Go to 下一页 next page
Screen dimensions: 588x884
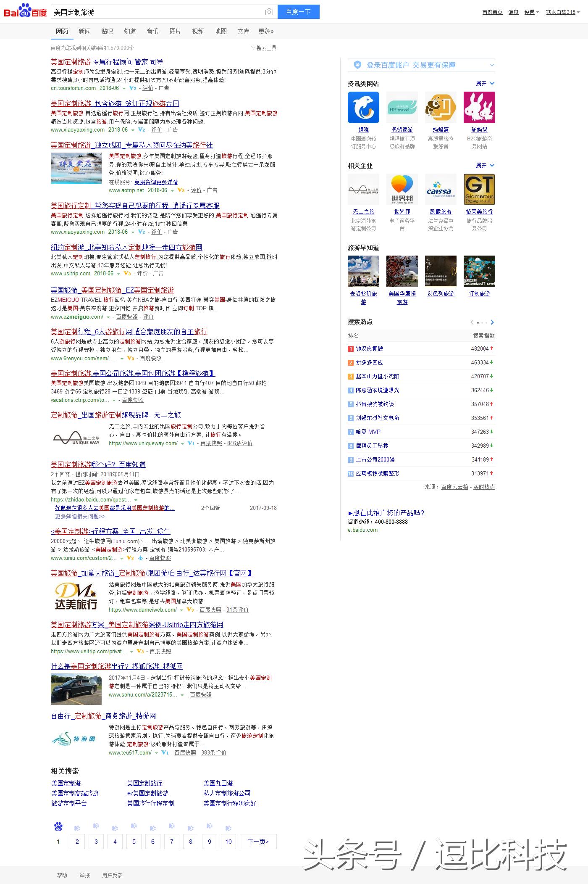click(258, 842)
